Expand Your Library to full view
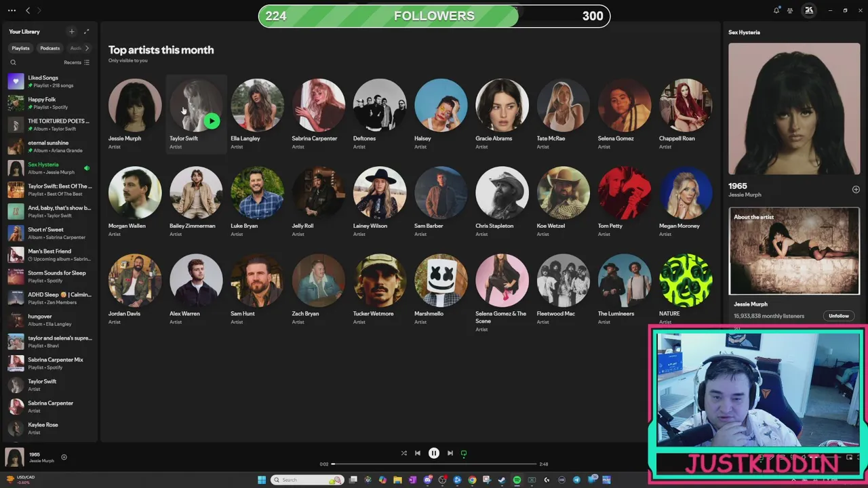Screen dimensions: 868x488 pyautogui.click(x=86, y=31)
